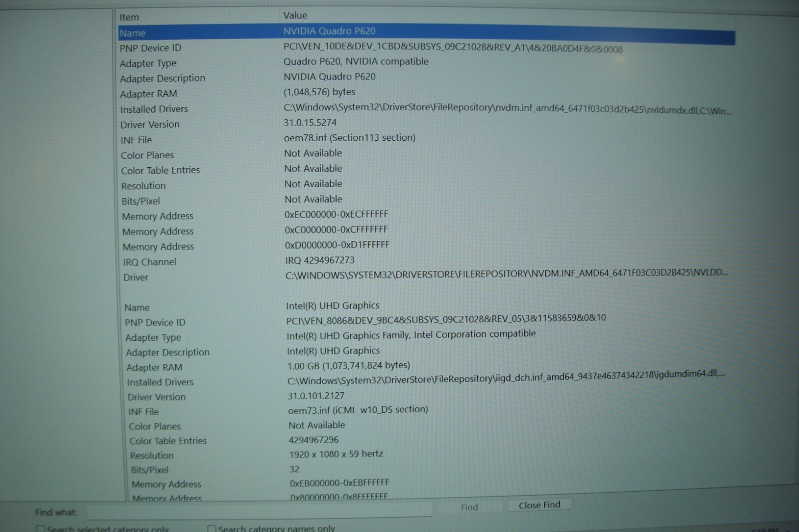Select the PCI\VEN_8086&DEV_9BC4 device ID value
Image resolution: width=799 pixels, height=532 pixels.
(x=446, y=319)
